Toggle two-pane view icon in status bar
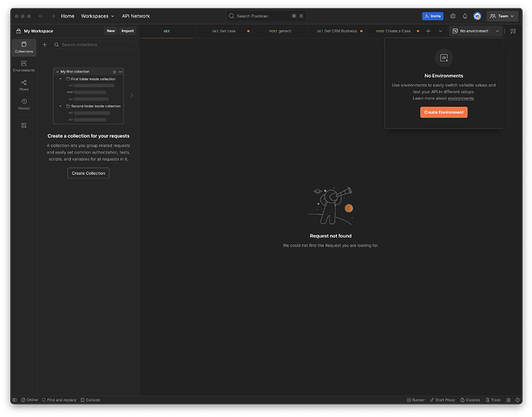The width and height of the screenshot is (532, 417). click(x=509, y=400)
